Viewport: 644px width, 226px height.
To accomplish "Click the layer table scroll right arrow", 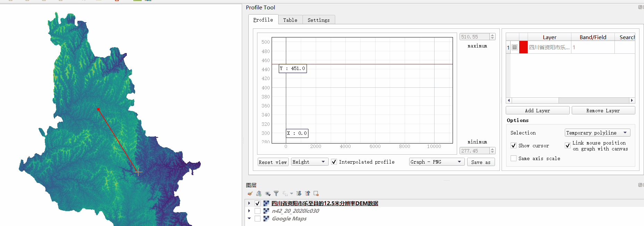I will (632, 101).
